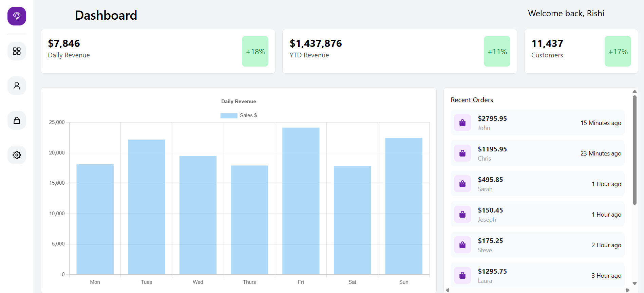
Task: Click the $495.85 order amount
Action: 491,180
